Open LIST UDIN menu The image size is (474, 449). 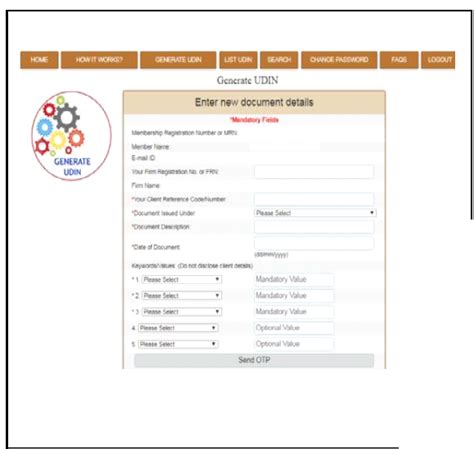click(238, 60)
